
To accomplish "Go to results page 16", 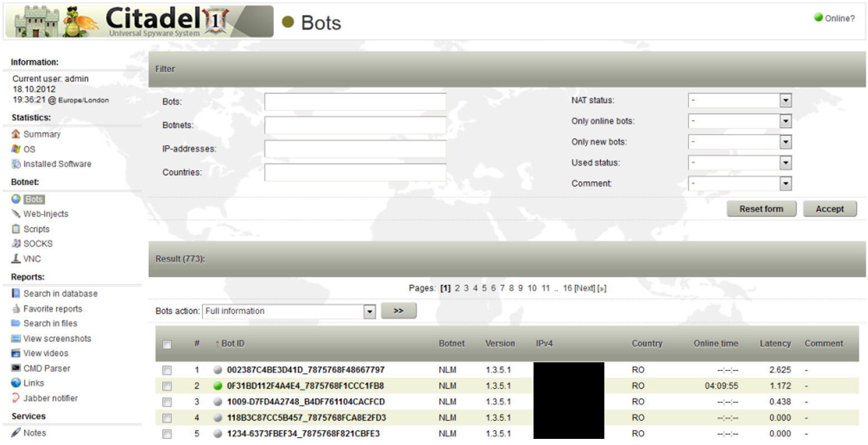I will tap(567, 288).
